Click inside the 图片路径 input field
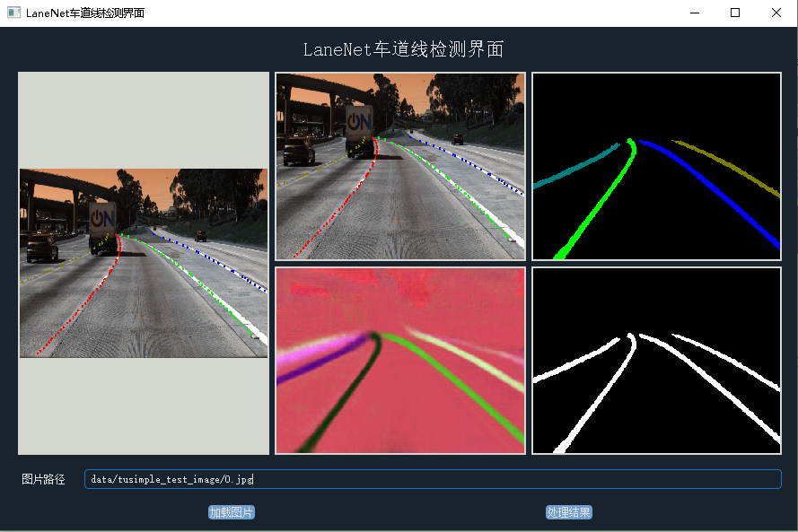 (431, 478)
